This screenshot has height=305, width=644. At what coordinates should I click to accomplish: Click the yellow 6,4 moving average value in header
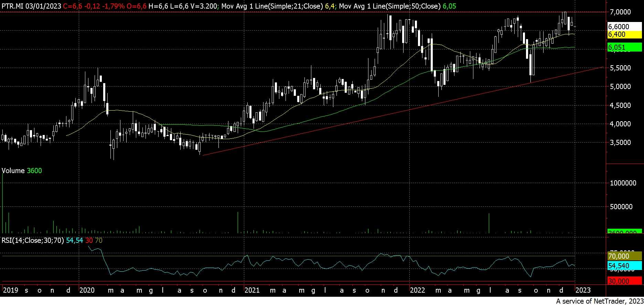330,6
